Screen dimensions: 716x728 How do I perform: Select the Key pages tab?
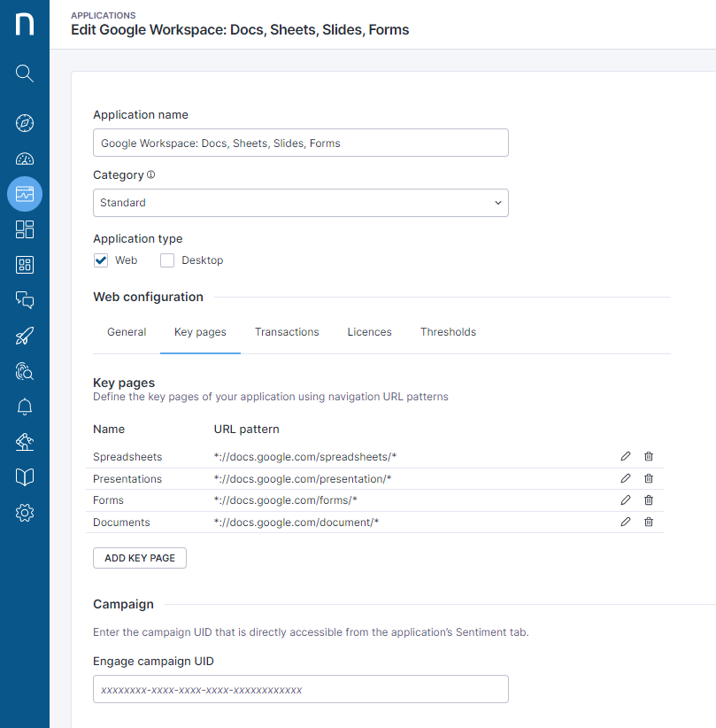pos(200,332)
